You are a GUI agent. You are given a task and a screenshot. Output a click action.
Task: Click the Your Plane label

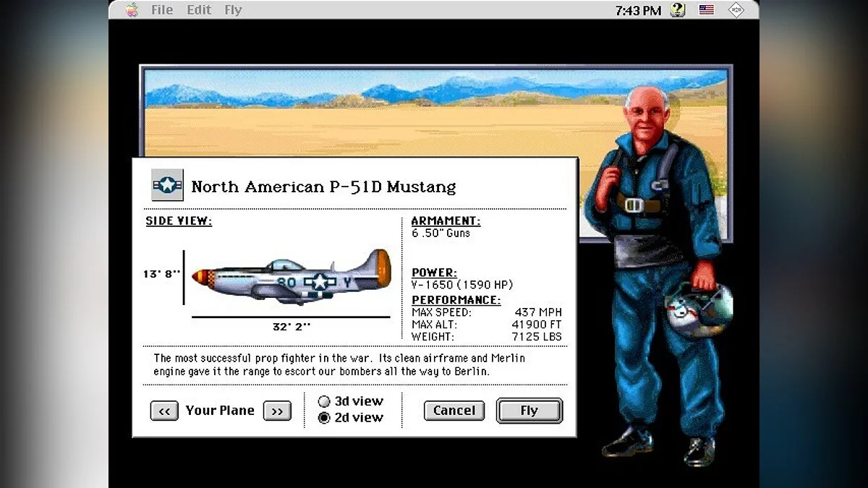pos(219,411)
